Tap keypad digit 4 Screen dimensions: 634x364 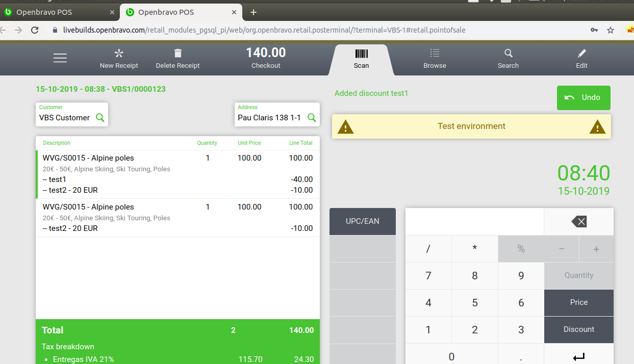tap(428, 303)
